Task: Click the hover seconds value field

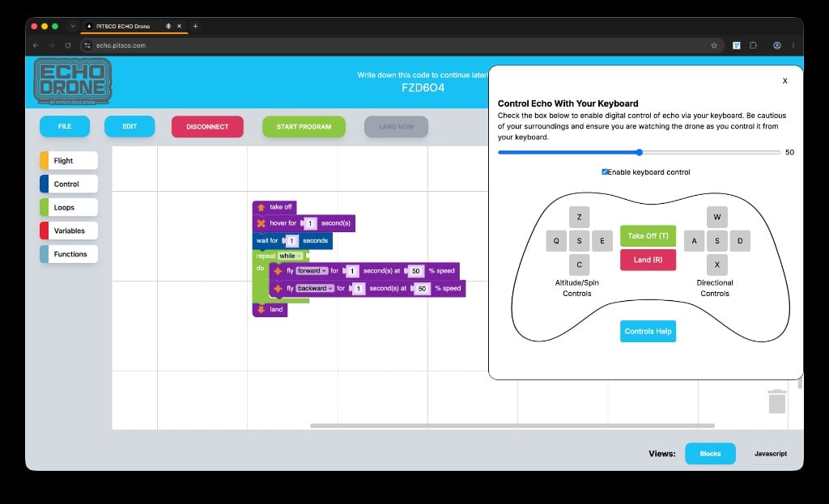Action: click(310, 223)
